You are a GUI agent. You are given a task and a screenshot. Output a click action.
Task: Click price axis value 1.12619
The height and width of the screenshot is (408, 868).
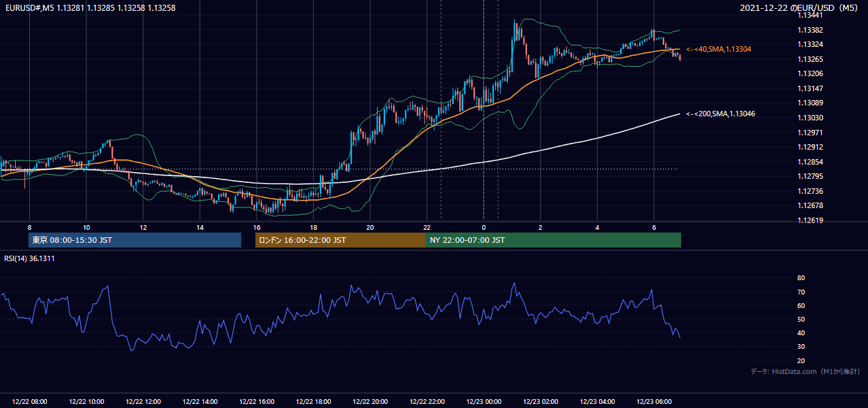tap(810, 220)
